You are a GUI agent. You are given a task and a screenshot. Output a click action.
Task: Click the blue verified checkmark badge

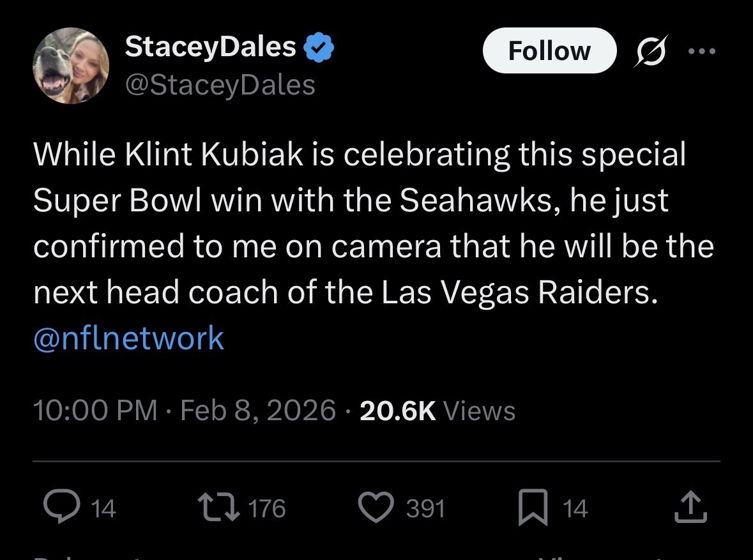321,47
